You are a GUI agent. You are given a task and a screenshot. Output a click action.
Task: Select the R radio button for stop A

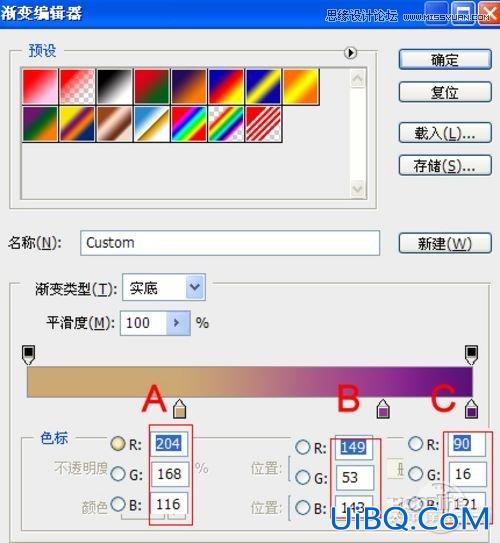point(118,444)
